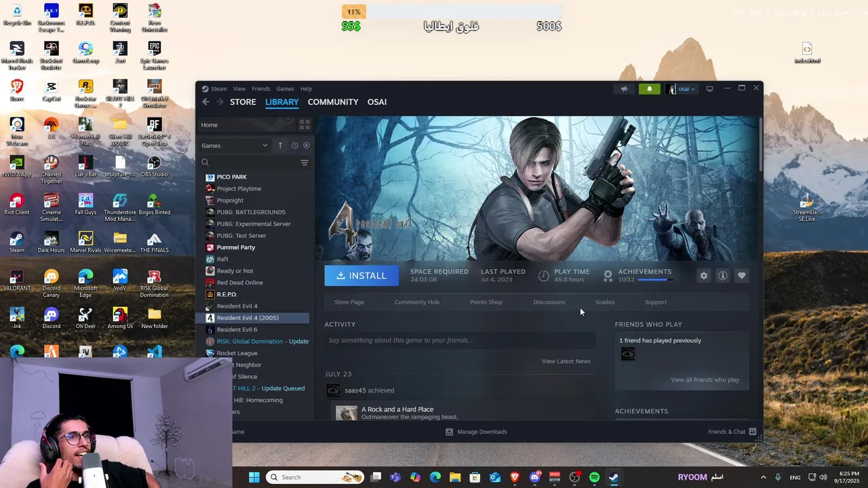Open the OSAI profile tab
868x488 pixels.
point(377,102)
